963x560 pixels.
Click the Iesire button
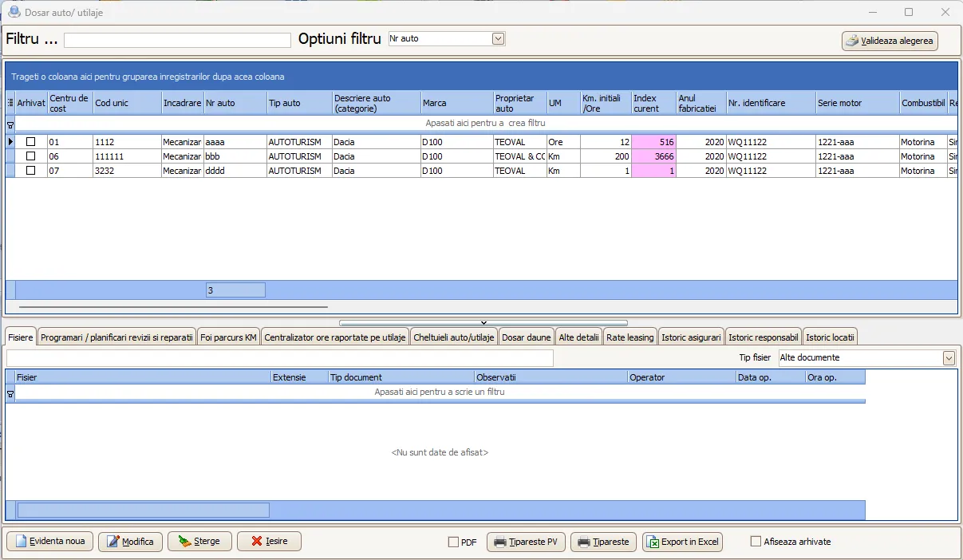[269, 542]
